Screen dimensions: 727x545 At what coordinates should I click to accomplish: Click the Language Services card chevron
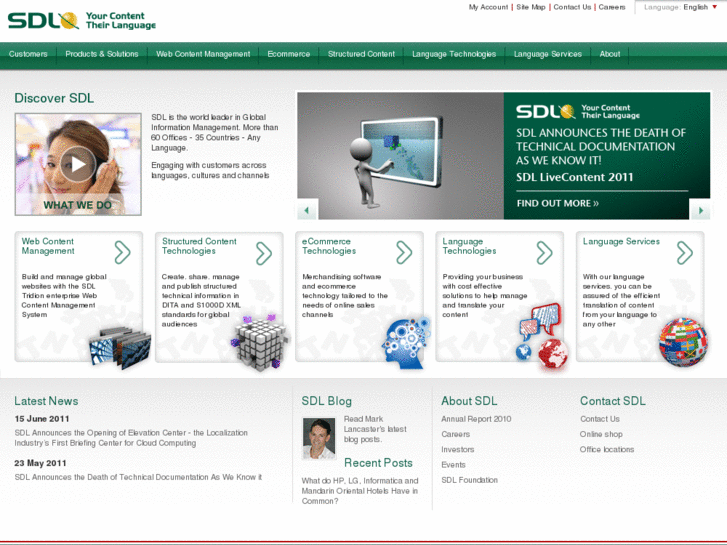click(684, 253)
